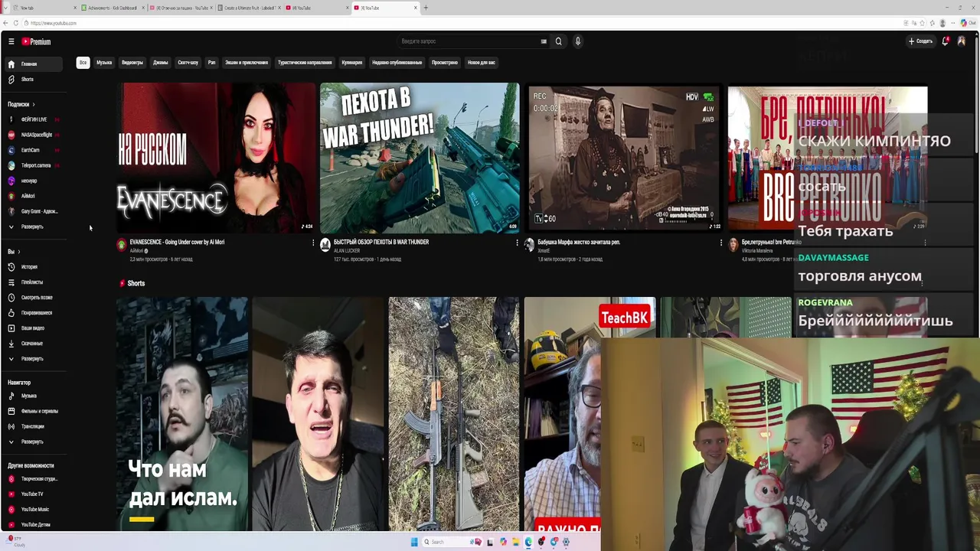
Task: Open Ваши видео in the sidebar
Action: point(34,328)
